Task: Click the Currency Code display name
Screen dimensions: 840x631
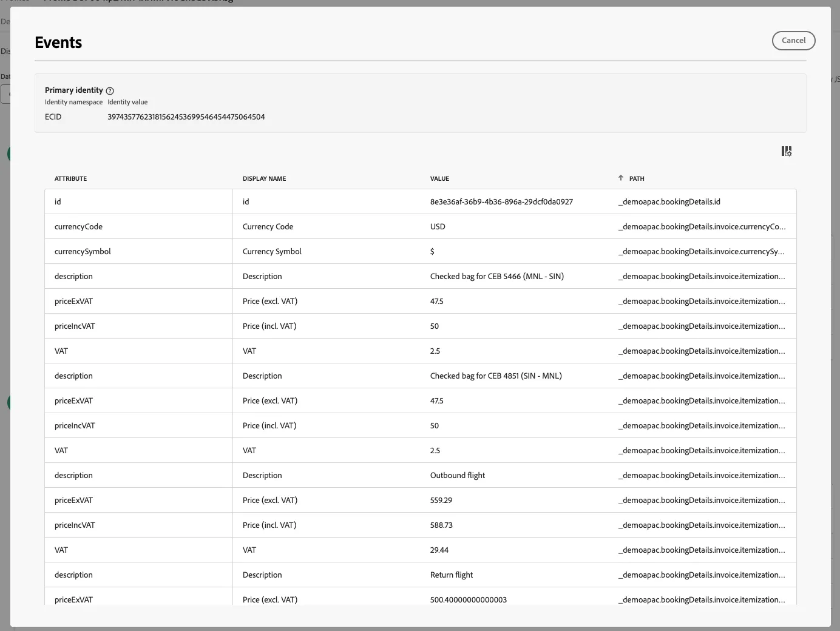Action: (268, 227)
